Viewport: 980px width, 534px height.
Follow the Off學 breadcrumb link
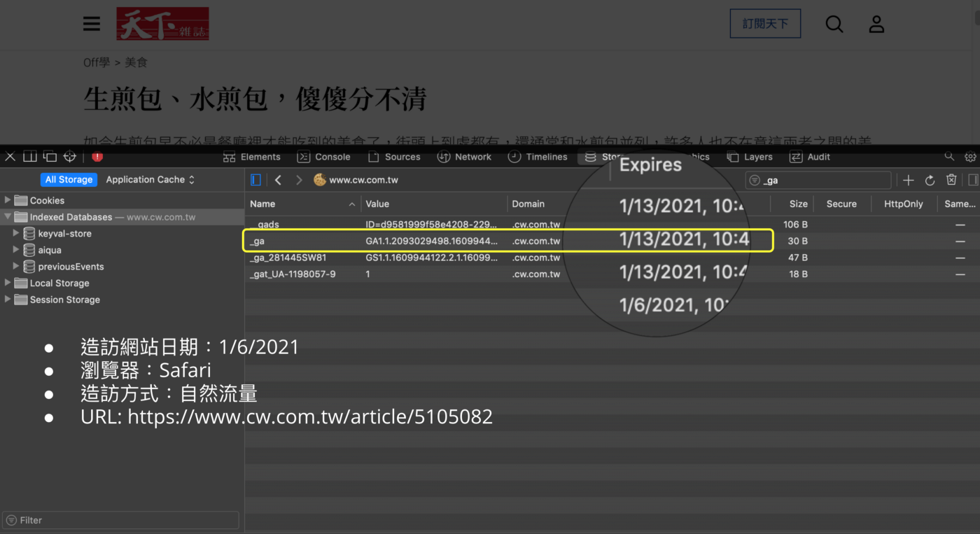click(97, 62)
